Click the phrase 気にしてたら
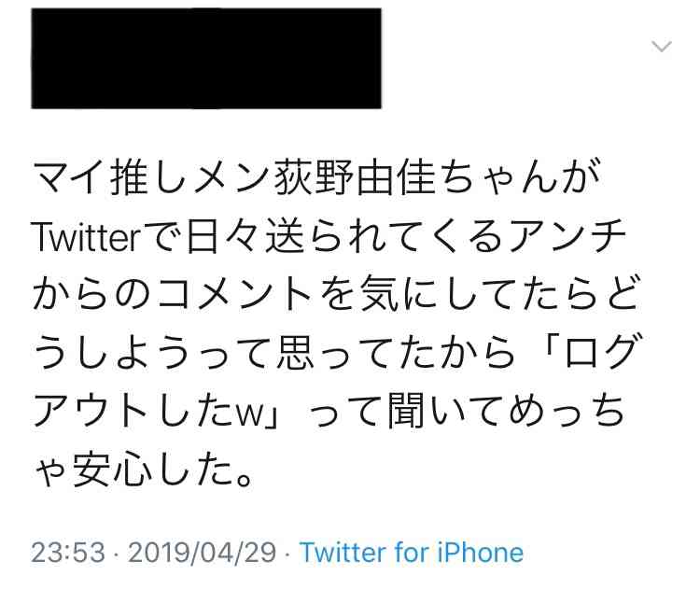 click(479, 294)
